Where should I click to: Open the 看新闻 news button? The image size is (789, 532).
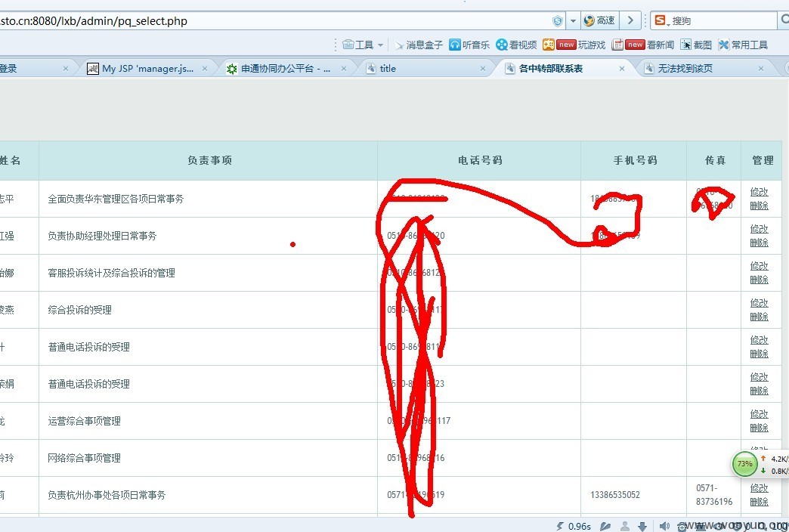[x=642, y=45]
